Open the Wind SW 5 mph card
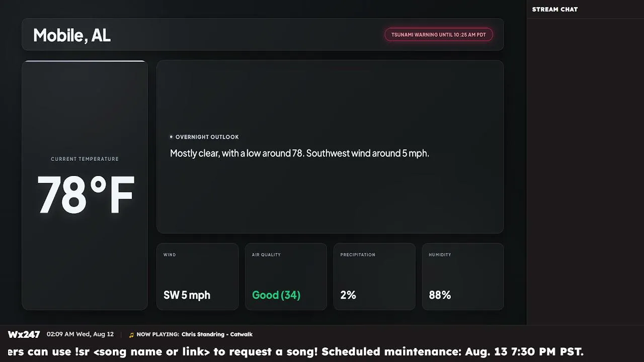Screen dimensions: 644x362 [198, 277]
